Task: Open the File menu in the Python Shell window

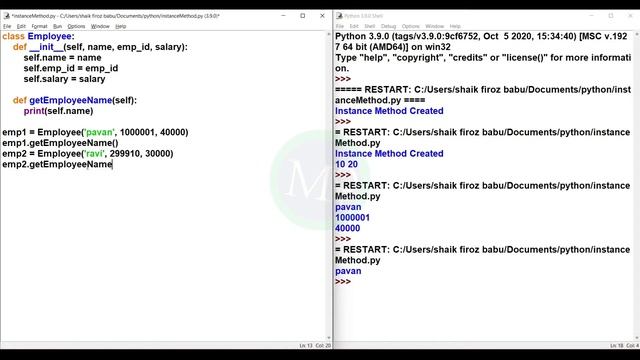Action: tap(340, 26)
